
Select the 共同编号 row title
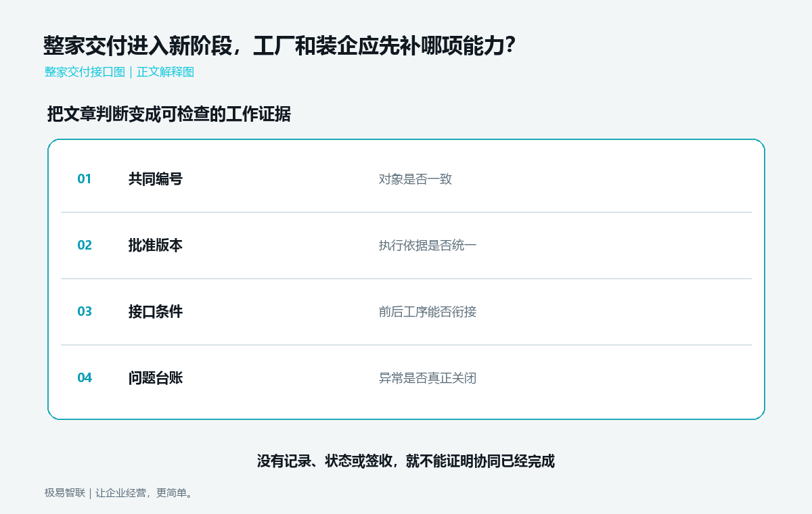click(x=156, y=179)
